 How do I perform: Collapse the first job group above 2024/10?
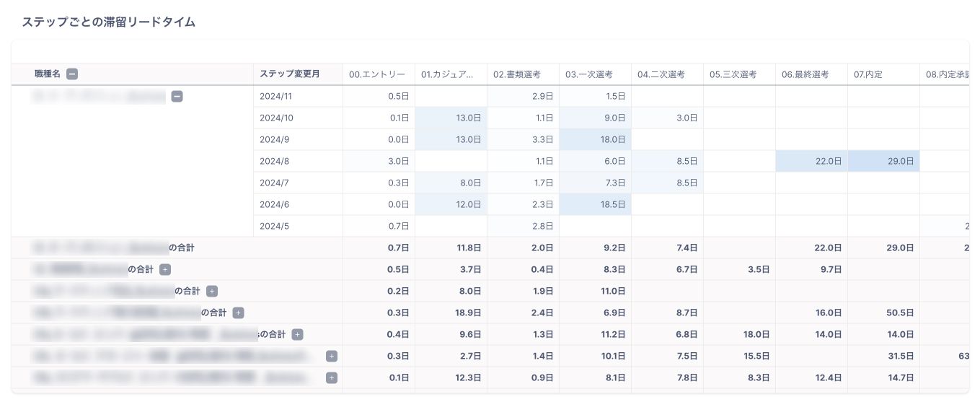click(x=177, y=96)
